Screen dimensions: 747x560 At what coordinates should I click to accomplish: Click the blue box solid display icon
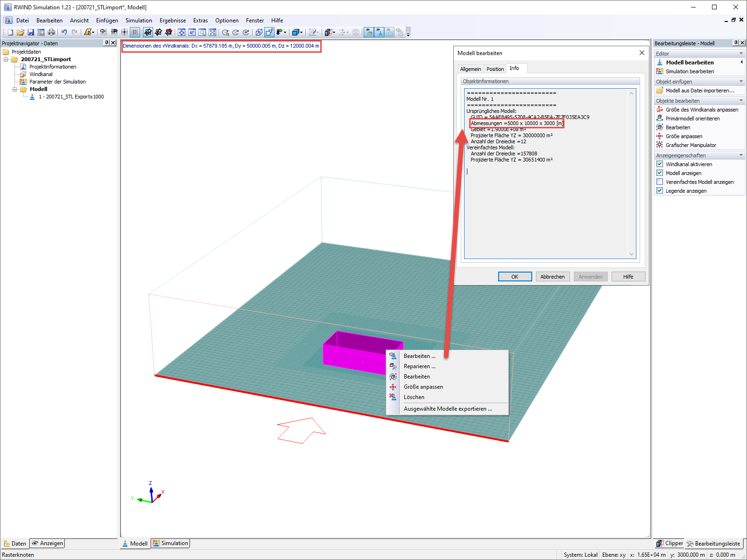[x=295, y=32]
